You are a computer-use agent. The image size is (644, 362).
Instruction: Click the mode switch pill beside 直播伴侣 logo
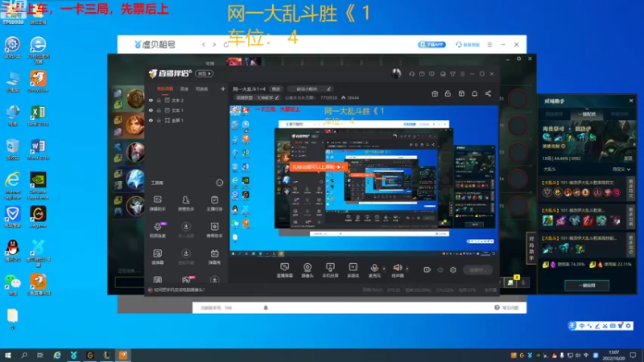[x=204, y=74]
